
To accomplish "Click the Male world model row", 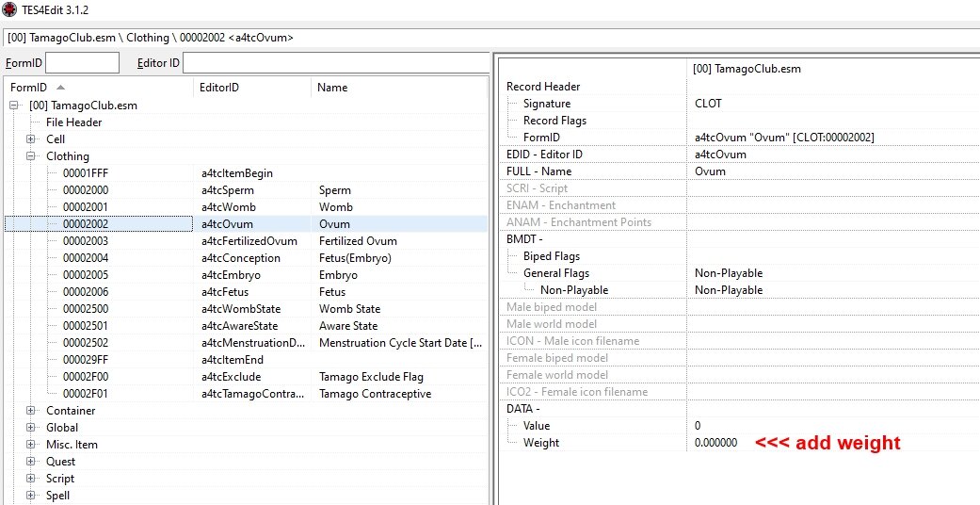I will click(739, 323).
